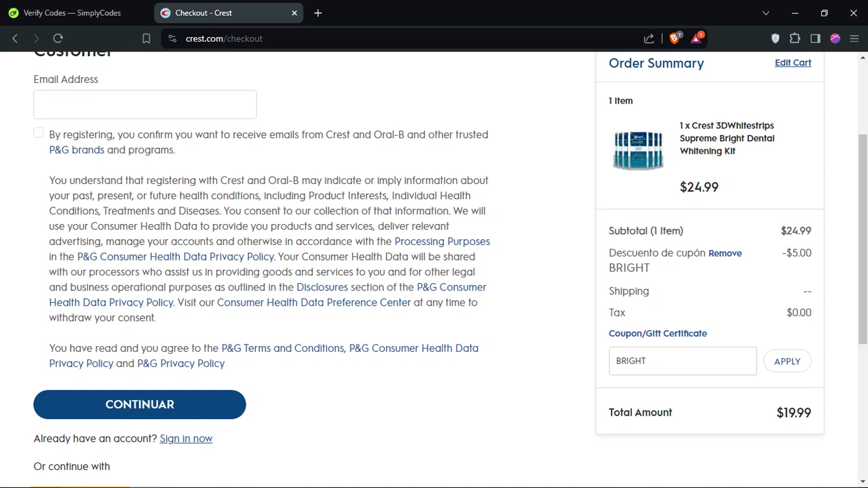
Task: Click Sign in now link
Action: [x=186, y=439]
